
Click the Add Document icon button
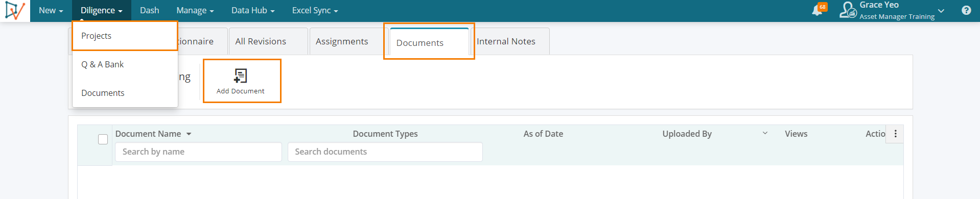[x=241, y=81]
